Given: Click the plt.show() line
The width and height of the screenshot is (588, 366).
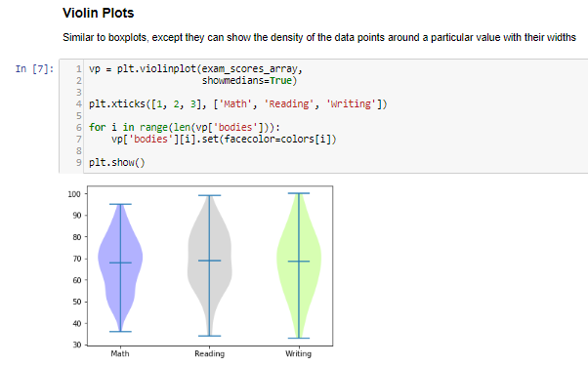Looking at the screenshot, I should pos(116,162).
